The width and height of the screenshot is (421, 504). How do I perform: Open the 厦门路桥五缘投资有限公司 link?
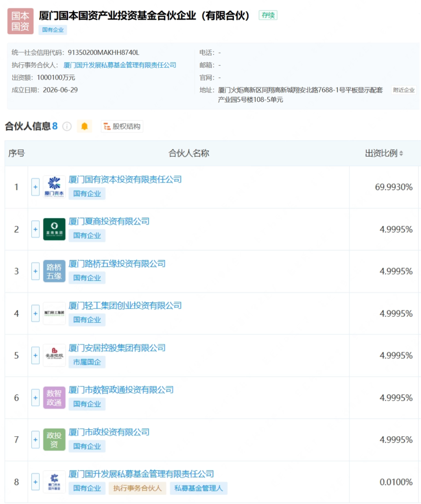tap(117, 264)
